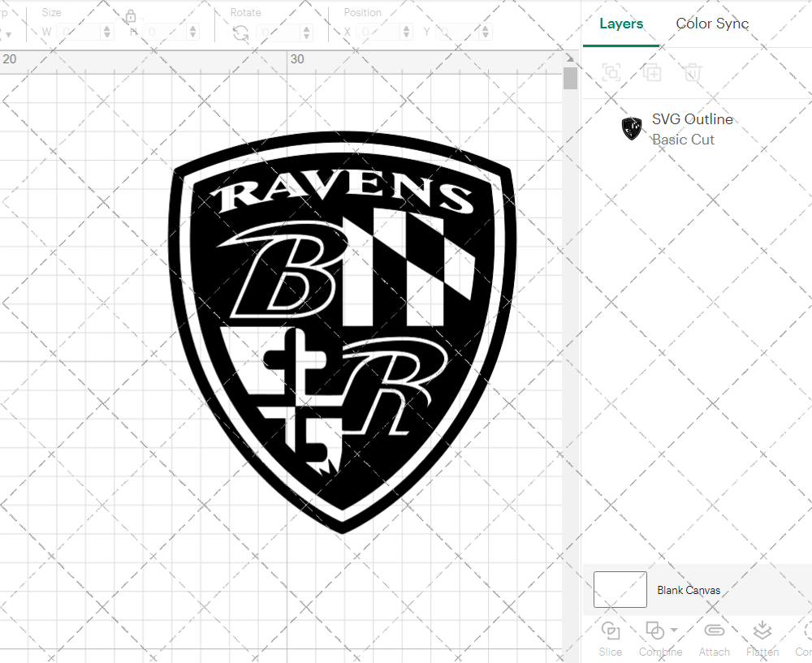Screen dimensions: 812x663
Task: Click the Rotate angle stepper arrows
Action: (x=306, y=32)
